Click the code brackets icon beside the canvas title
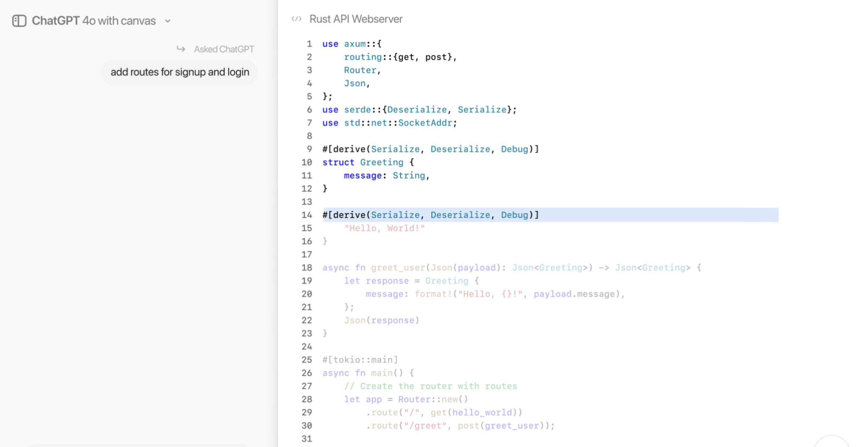 pyautogui.click(x=297, y=19)
